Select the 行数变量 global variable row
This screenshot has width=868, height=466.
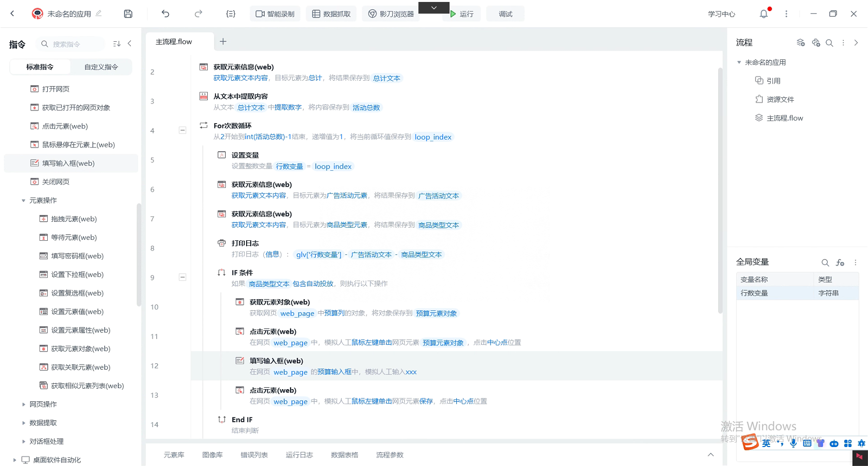point(797,293)
